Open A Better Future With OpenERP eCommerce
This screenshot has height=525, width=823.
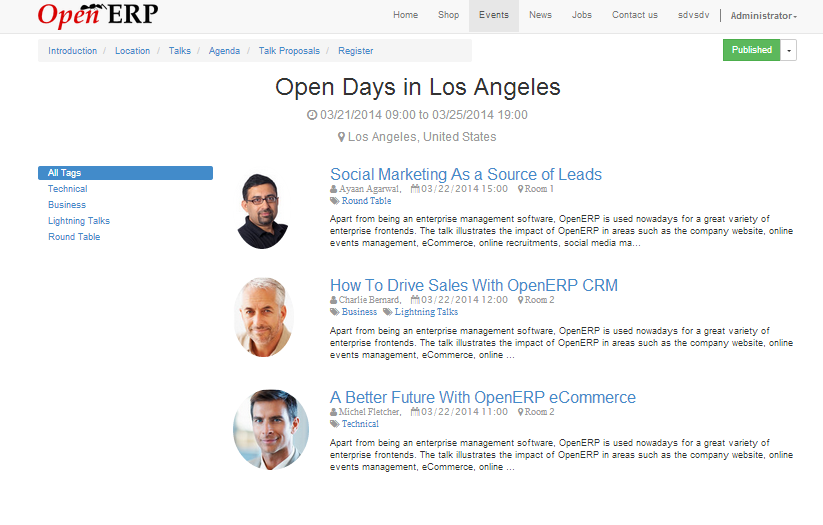tap(482, 397)
